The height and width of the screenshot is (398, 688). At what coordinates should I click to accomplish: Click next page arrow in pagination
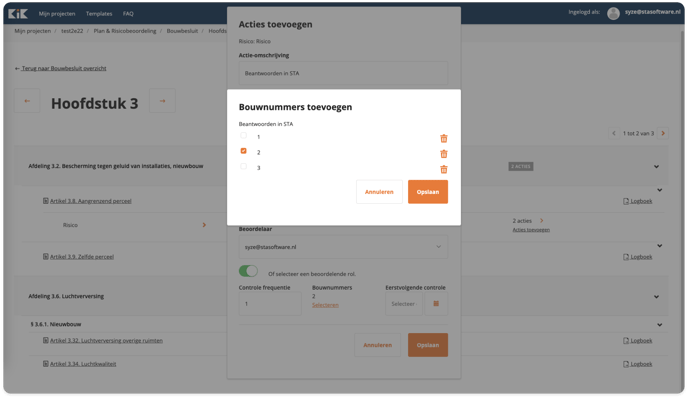(663, 133)
